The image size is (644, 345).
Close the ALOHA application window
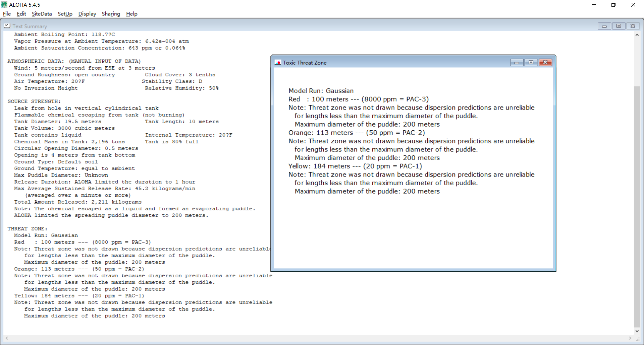pos(633,5)
